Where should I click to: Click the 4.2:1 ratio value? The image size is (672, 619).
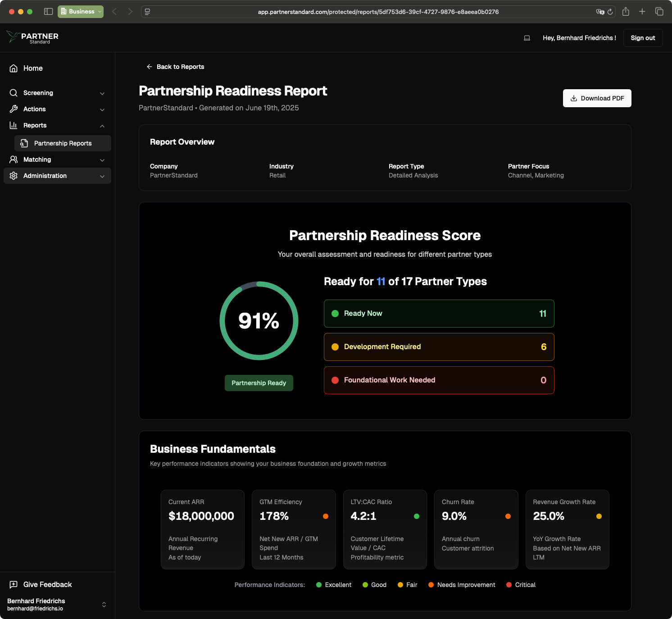pos(363,516)
